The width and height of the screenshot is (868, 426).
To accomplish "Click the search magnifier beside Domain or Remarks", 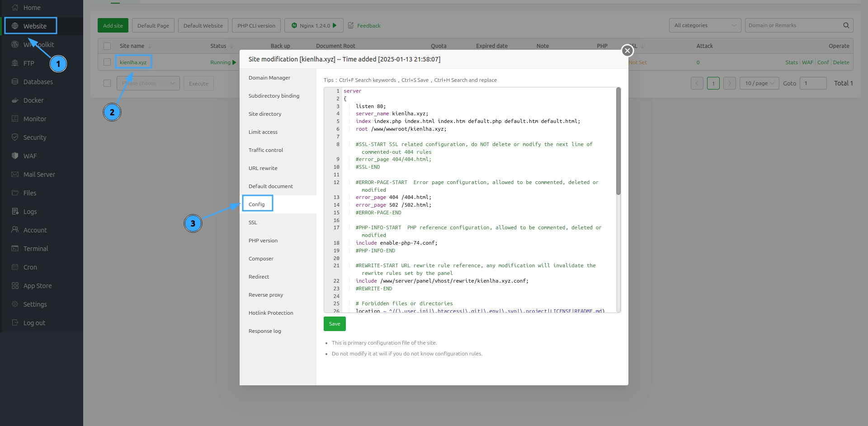I will click(845, 25).
